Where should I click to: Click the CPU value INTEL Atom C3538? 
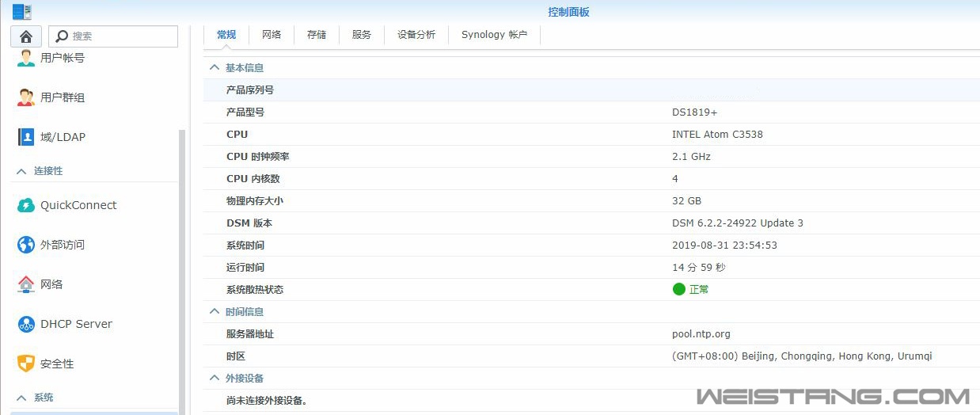click(717, 135)
